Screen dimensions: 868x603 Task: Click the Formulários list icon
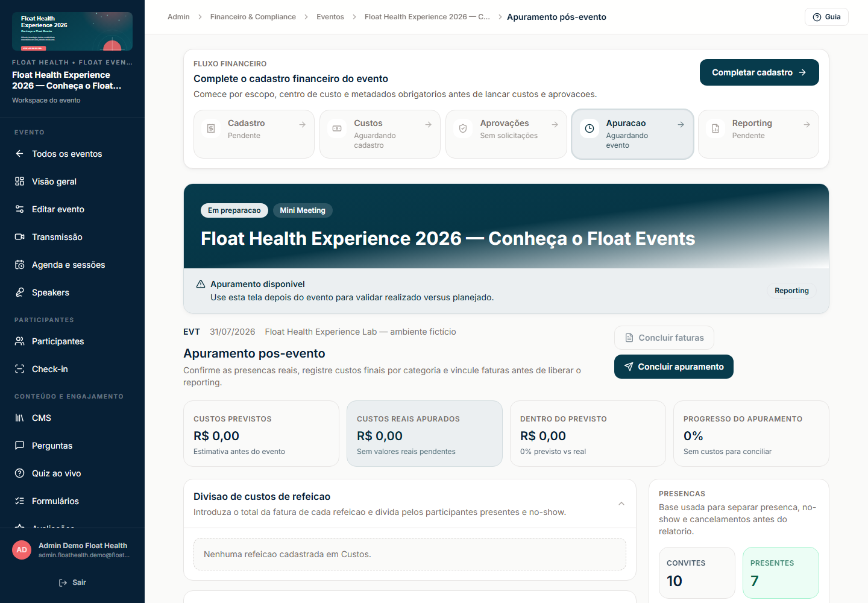19,501
